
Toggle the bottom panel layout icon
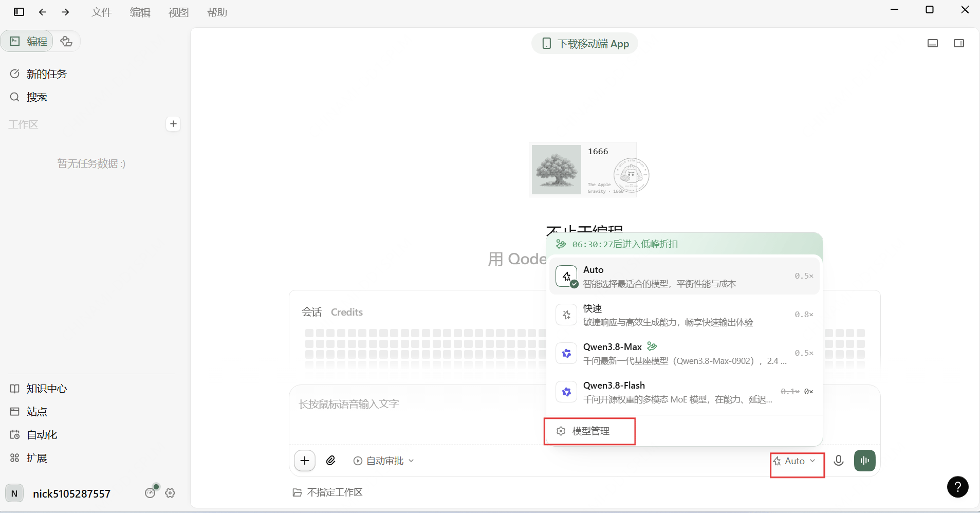933,43
